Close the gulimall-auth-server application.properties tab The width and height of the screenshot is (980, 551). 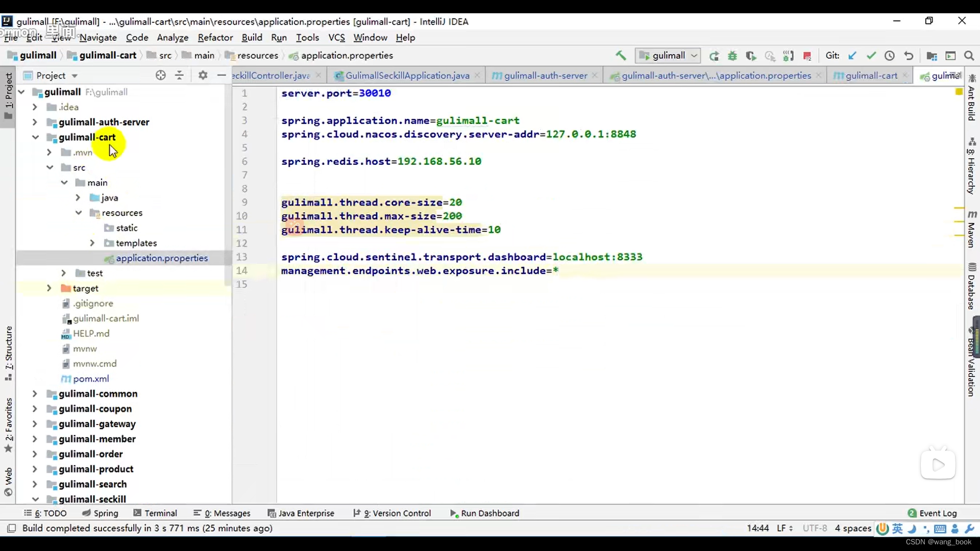(x=819, y=76)
